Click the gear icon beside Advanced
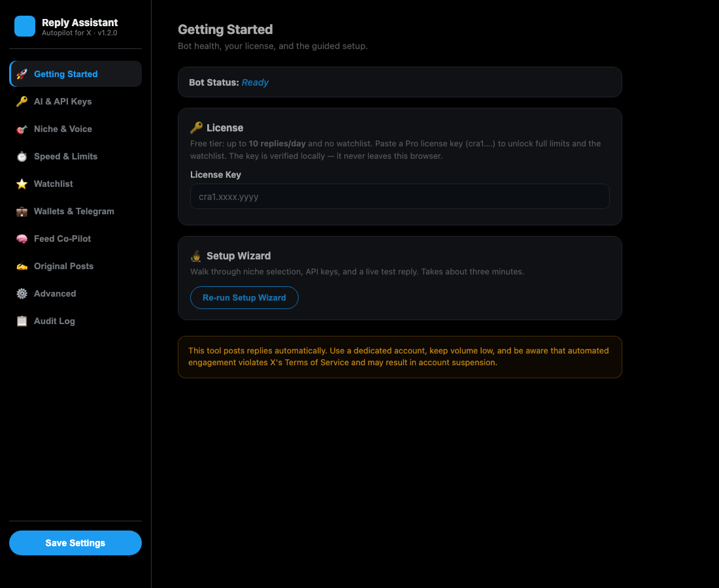The width and height of the screenshot is (719, 588). (x=22, y=294)
